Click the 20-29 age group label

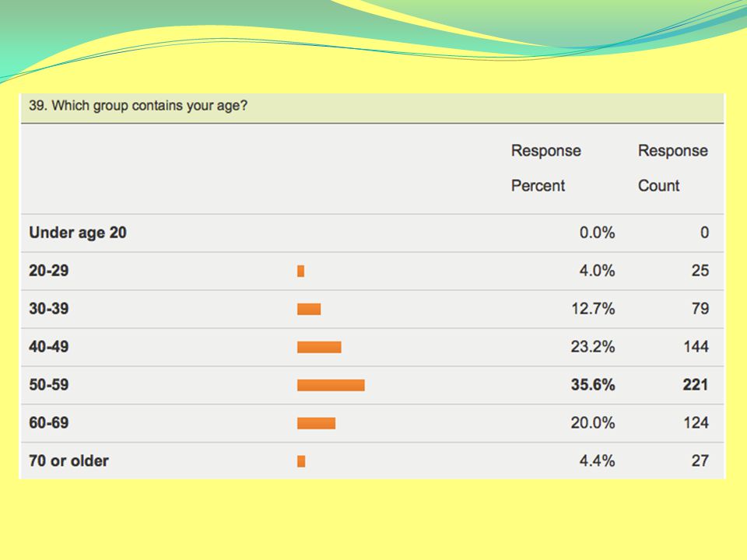point(48,271)
